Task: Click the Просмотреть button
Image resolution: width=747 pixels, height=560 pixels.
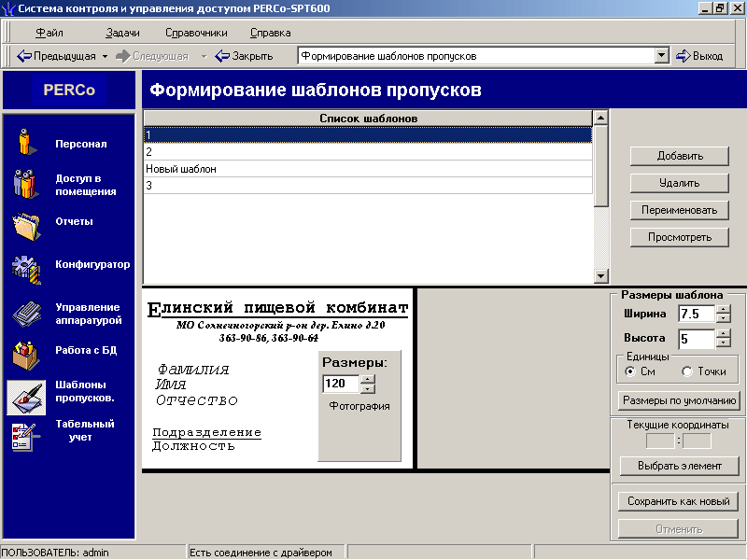Action: (x=680, y=237)
